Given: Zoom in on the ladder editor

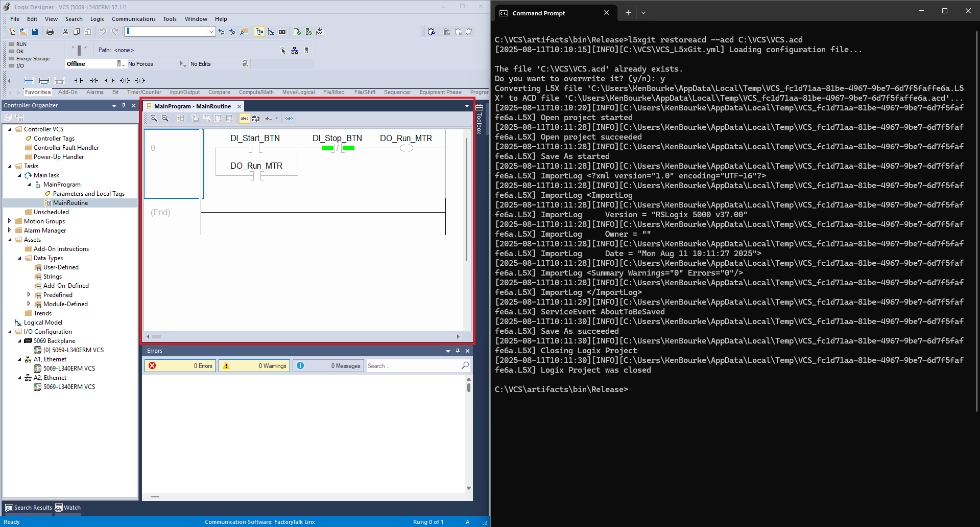Looking at the screenshot, I should [x=154, y=118].
